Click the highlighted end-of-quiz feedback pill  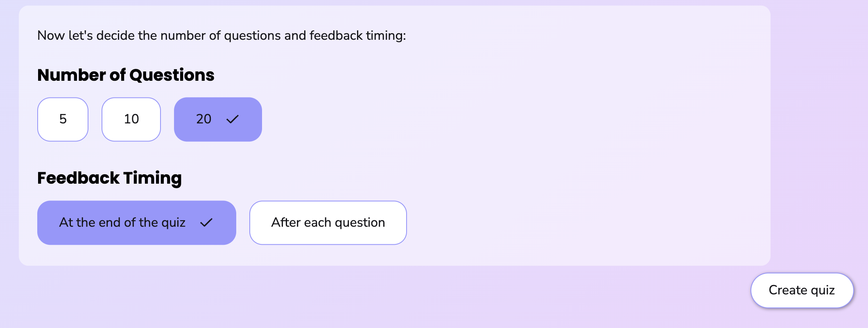(136, 223)
